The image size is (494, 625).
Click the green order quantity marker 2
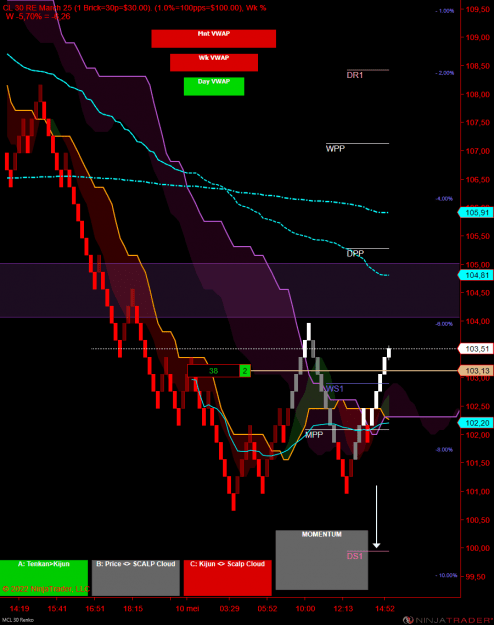245,371
